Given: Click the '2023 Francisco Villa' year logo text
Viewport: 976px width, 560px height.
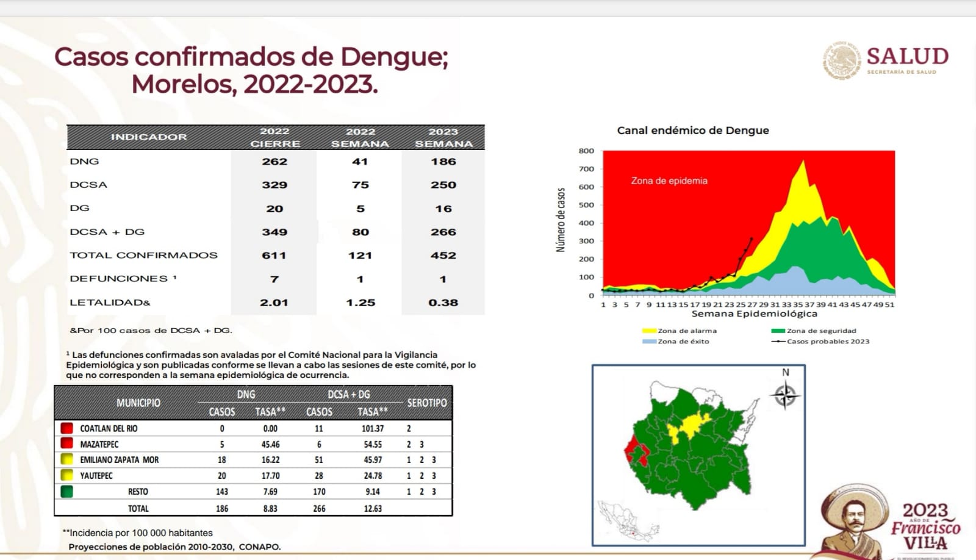Looking at the screenshot, I should tap(926, 527).
